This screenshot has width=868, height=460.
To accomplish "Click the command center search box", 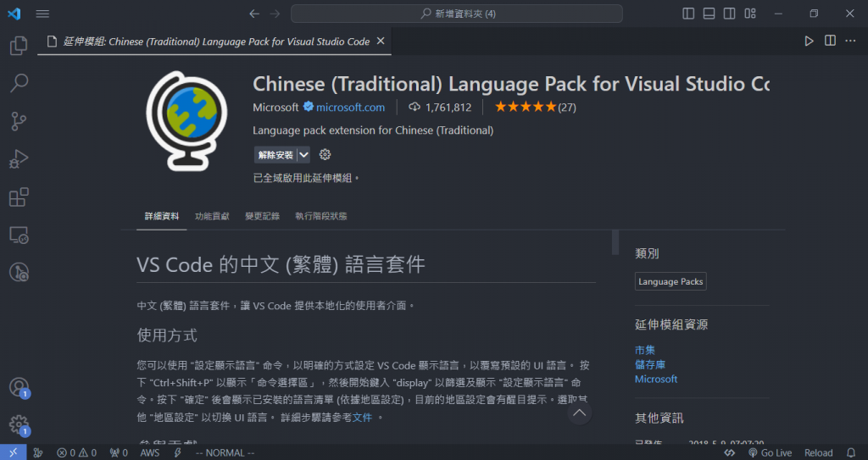I will (457, 14).
